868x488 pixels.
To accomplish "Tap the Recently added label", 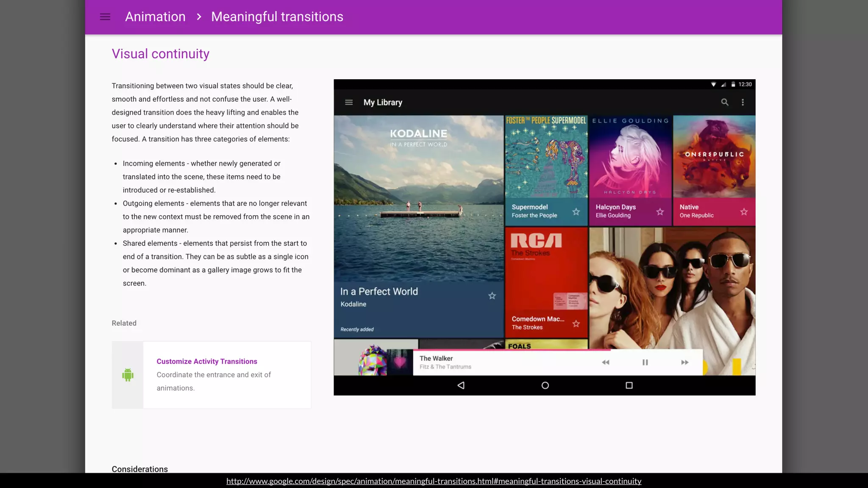I will [357, 330].
